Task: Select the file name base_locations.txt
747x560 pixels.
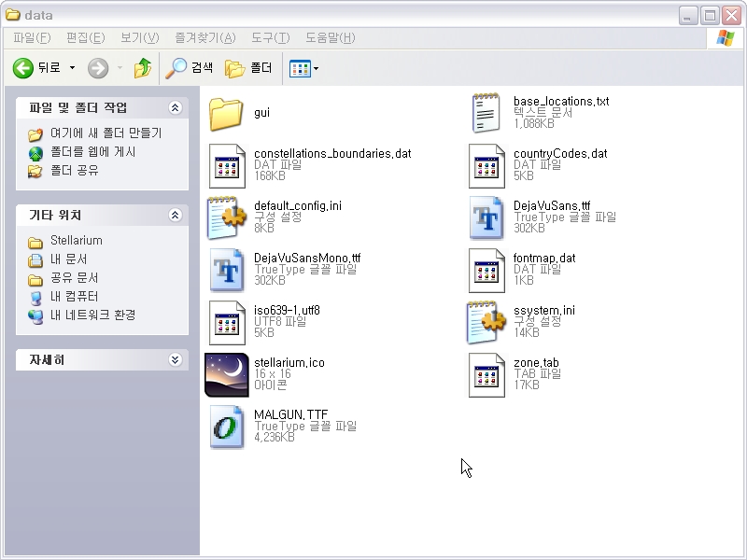Action: pyautogui.click(x=561, y=102)
